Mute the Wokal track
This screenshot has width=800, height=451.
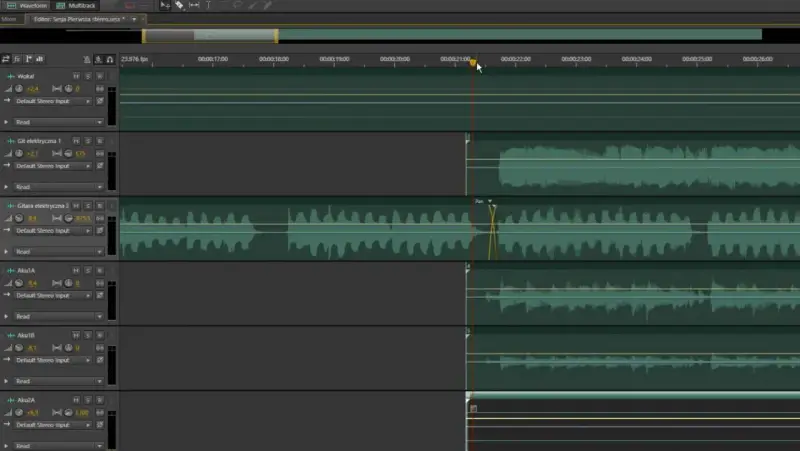point(76,76)
